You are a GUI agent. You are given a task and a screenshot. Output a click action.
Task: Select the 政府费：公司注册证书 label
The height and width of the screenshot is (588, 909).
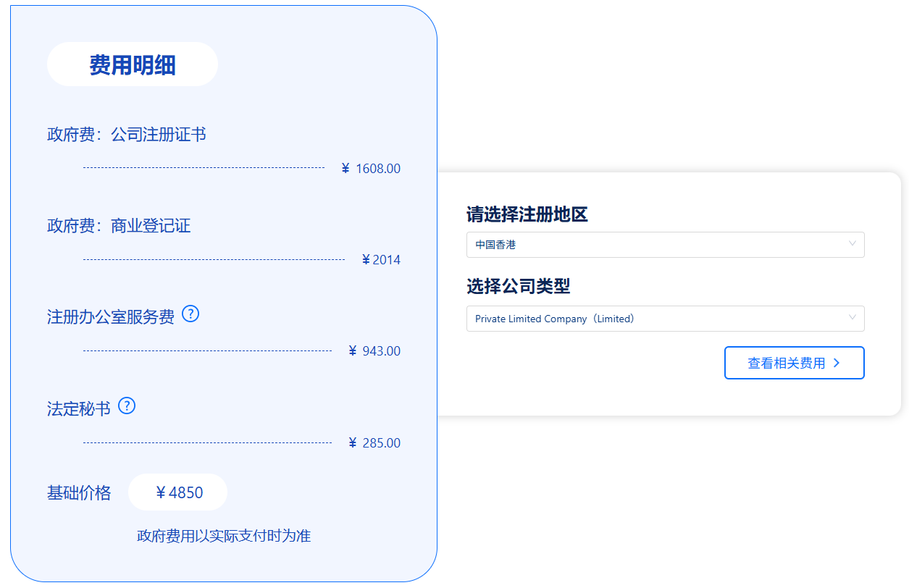pos(127,134)
